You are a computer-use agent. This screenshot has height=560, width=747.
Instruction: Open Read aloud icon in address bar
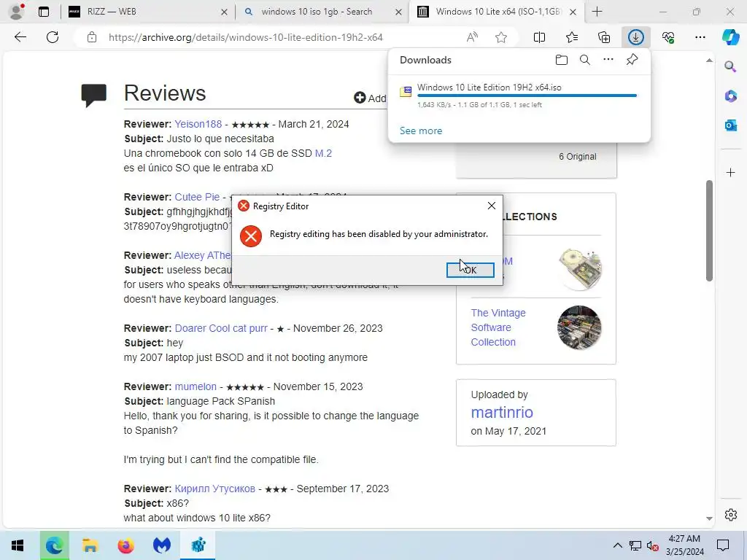[x=472, y=37]
